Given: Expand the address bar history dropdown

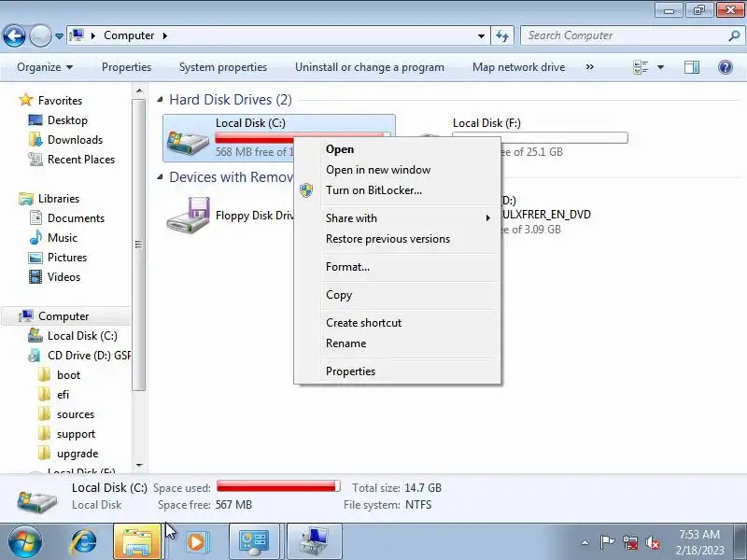Looking at the screenshot, I should tap(481, 35).
